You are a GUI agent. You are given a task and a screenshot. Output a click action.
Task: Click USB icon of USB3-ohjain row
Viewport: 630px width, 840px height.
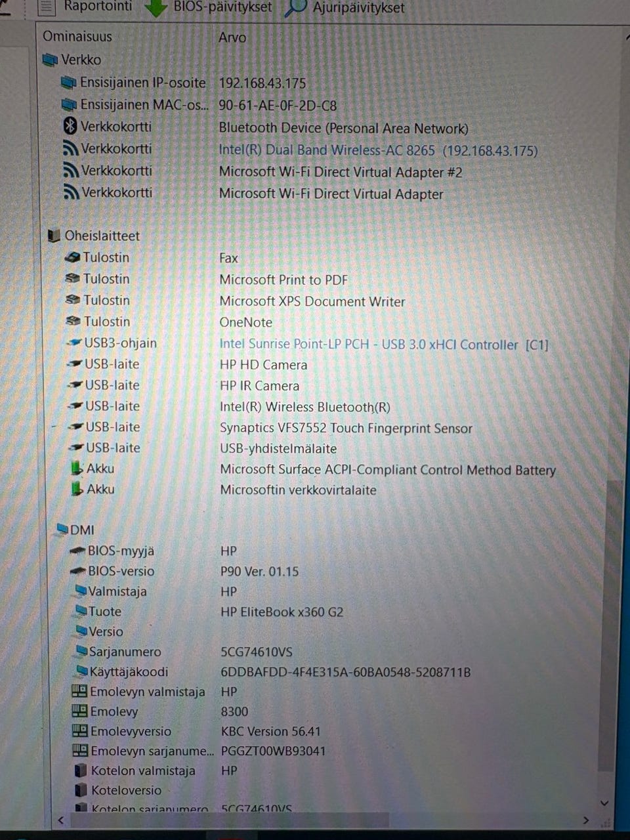[75, 343]
